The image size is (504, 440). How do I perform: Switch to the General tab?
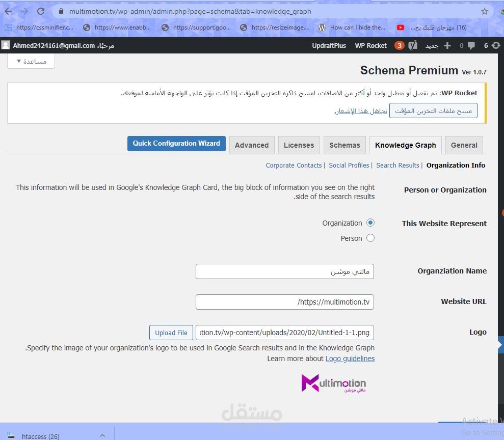(464, 145)
